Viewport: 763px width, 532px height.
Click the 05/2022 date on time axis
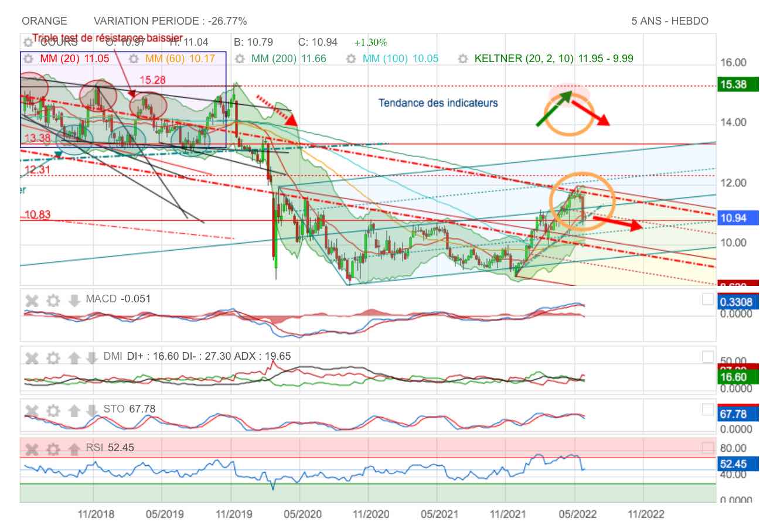point(577,514)
